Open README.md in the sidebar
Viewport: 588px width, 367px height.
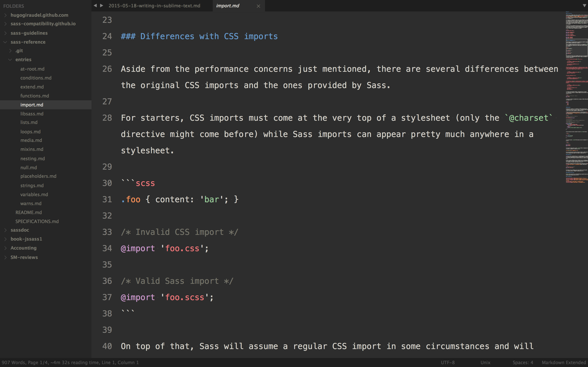point(29,212)
